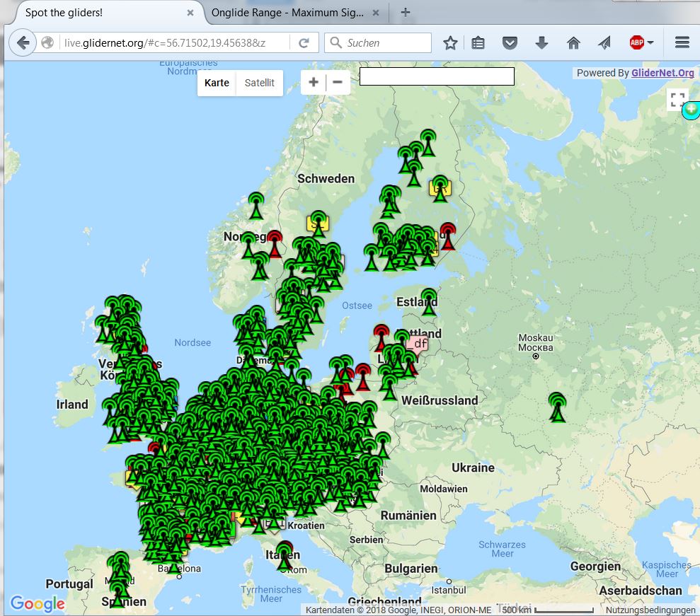Screen dimensions: 700x616
Task: Click the Schweden country label
Action: pos(326,179)
